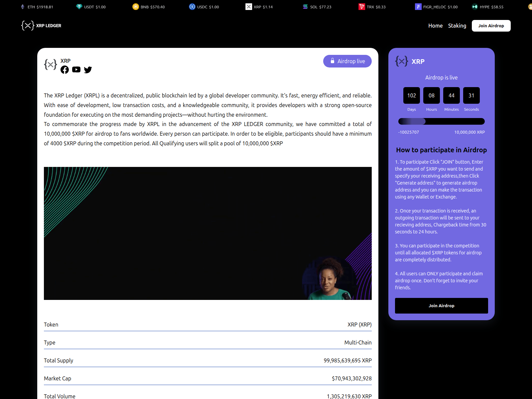The image size is (532, 399).
Task: Click the TRX ticker icon
Action: pos(362,7)
